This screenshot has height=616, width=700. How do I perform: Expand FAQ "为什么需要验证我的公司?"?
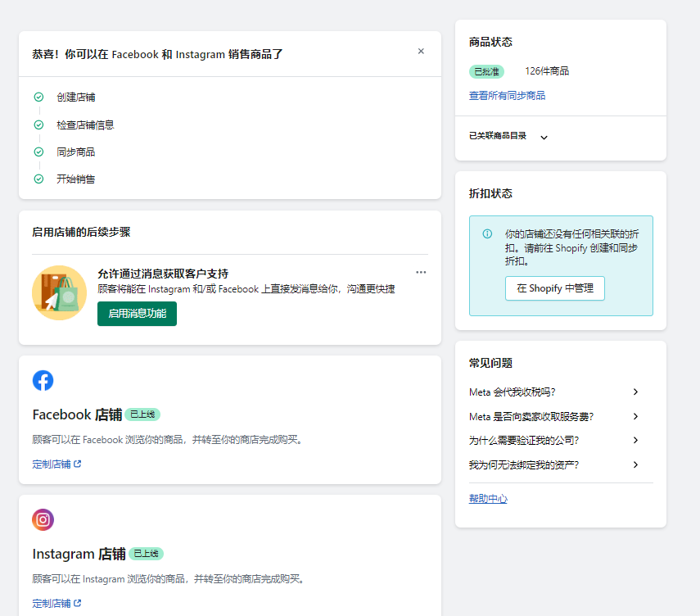(554, 441)
